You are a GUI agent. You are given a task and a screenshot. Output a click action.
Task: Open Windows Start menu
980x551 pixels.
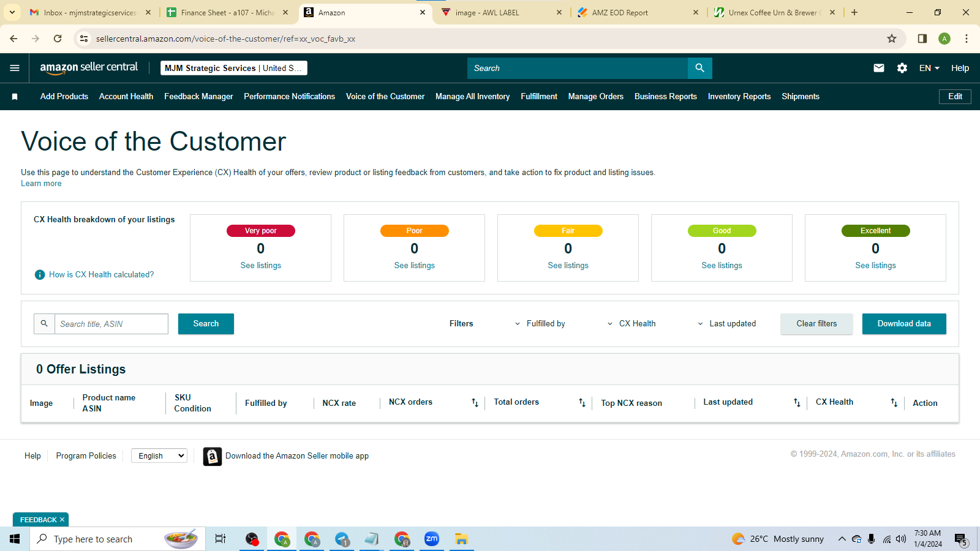15,539
